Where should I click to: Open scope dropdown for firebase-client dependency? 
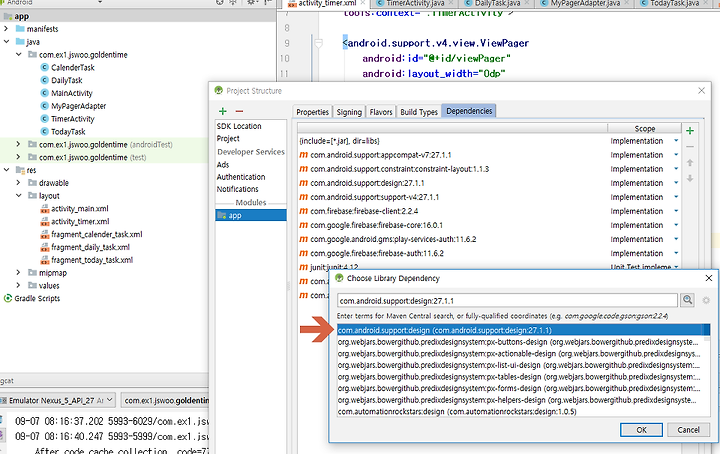[x=676, y=211]
